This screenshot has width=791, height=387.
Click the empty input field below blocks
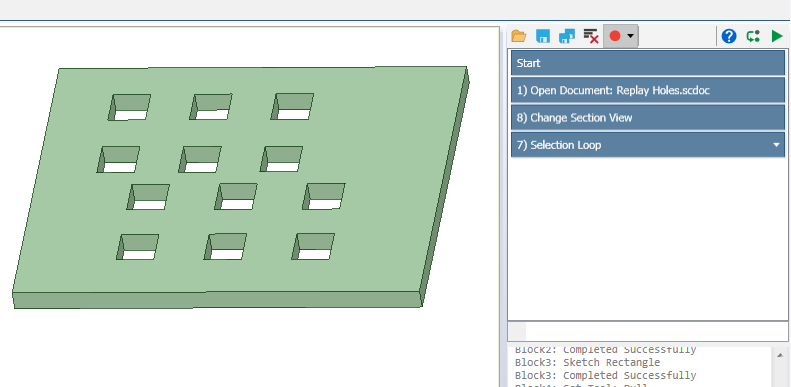point(656,331)
